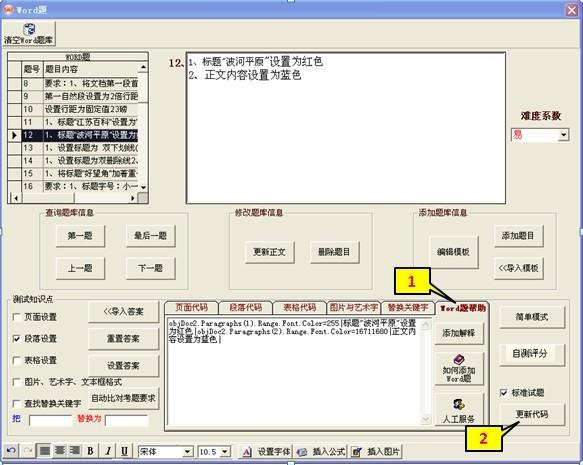Switch to 页面代码 tab
583x465 pixels.
point(191,307)
